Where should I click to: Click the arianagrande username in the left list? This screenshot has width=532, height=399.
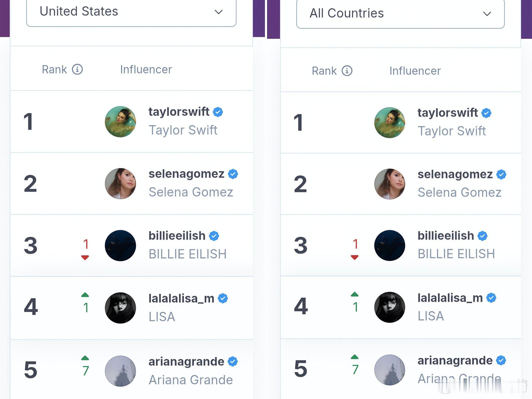pyautogui.click(x=186, y=362)
